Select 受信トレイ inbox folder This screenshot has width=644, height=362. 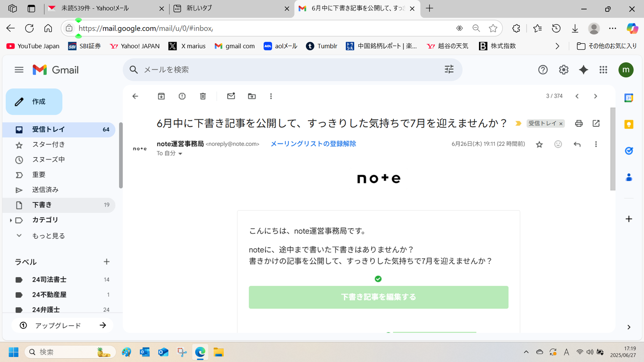point(59,129)
